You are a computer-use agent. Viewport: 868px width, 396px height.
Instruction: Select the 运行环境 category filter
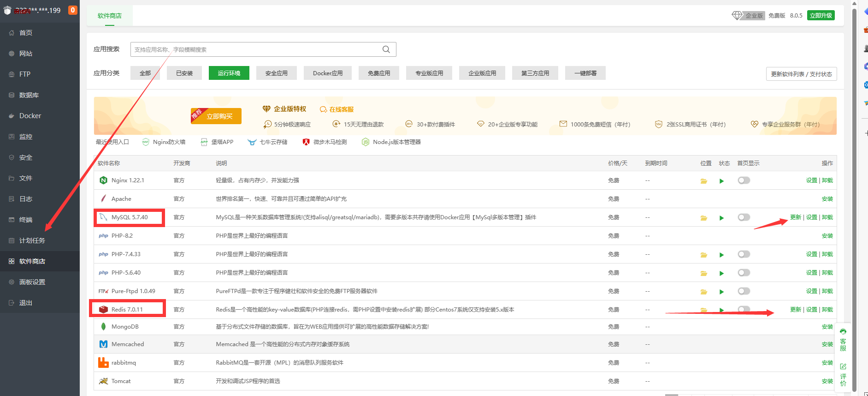(x=229, y=73)
